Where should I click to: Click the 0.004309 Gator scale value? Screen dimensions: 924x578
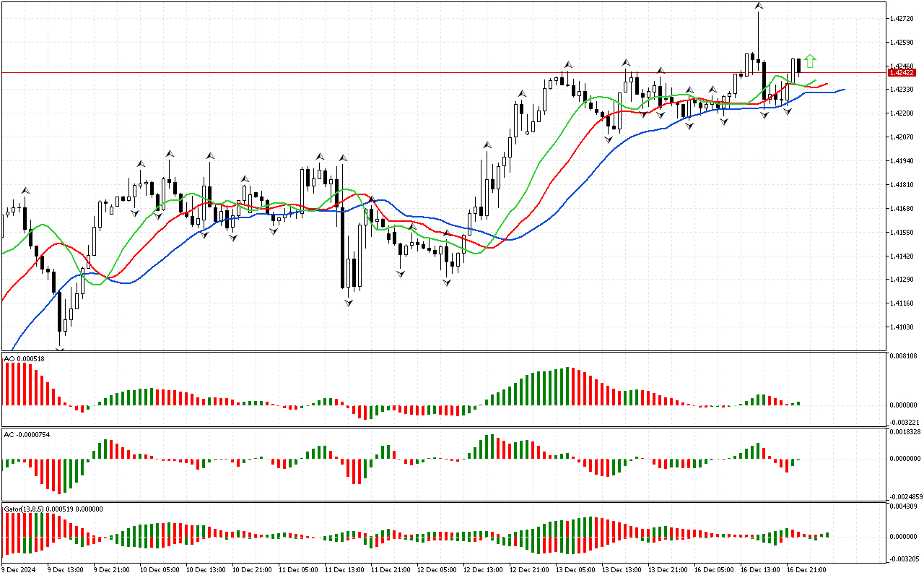904,506
